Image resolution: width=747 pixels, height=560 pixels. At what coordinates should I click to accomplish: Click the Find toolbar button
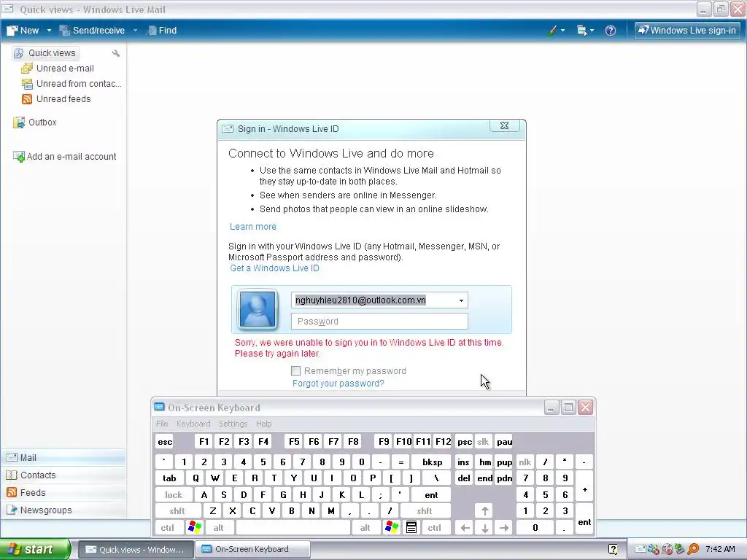(x=162, y=31)
